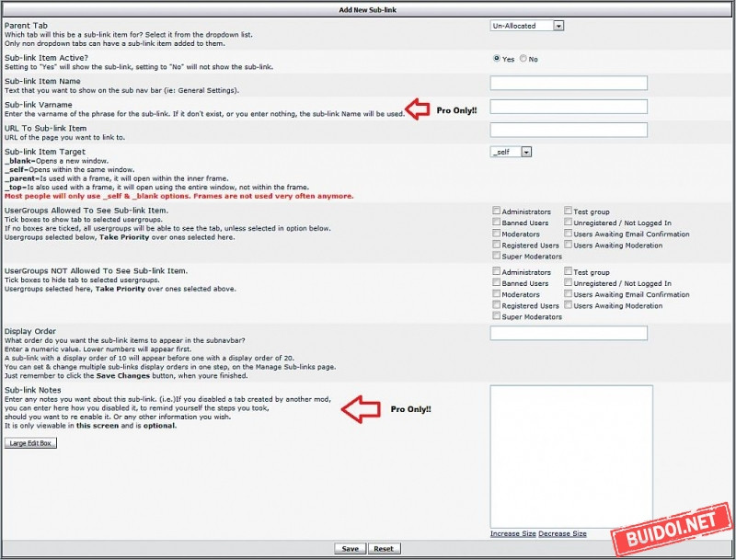Click the Decrease Size link
Viewport: 736px width, 560px height.
point(562,533)
